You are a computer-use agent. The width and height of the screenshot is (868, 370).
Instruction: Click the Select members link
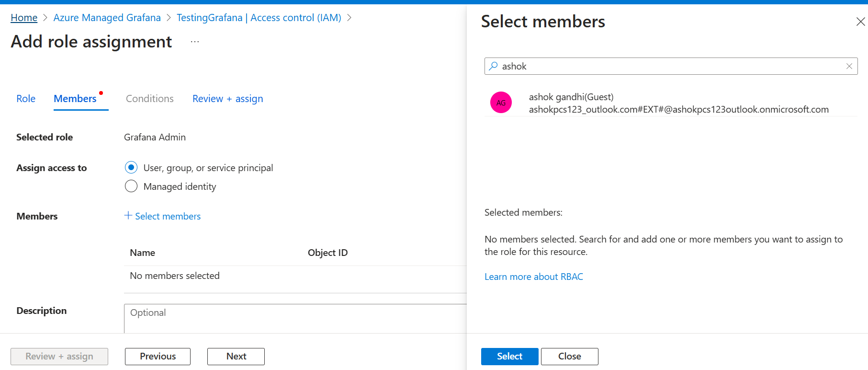(168, 216)
